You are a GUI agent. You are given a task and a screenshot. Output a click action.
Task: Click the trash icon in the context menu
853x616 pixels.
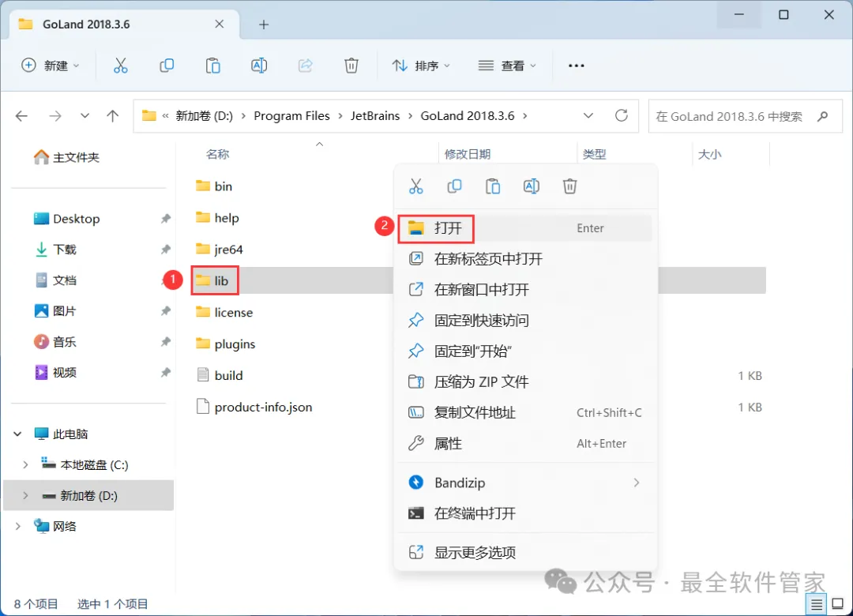click(x=569, y=186)
